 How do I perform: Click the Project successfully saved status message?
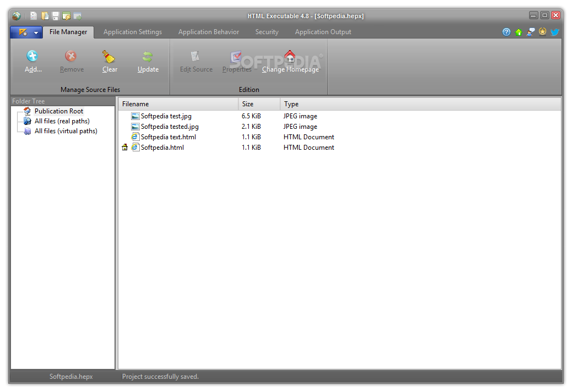tap(160, 377)
